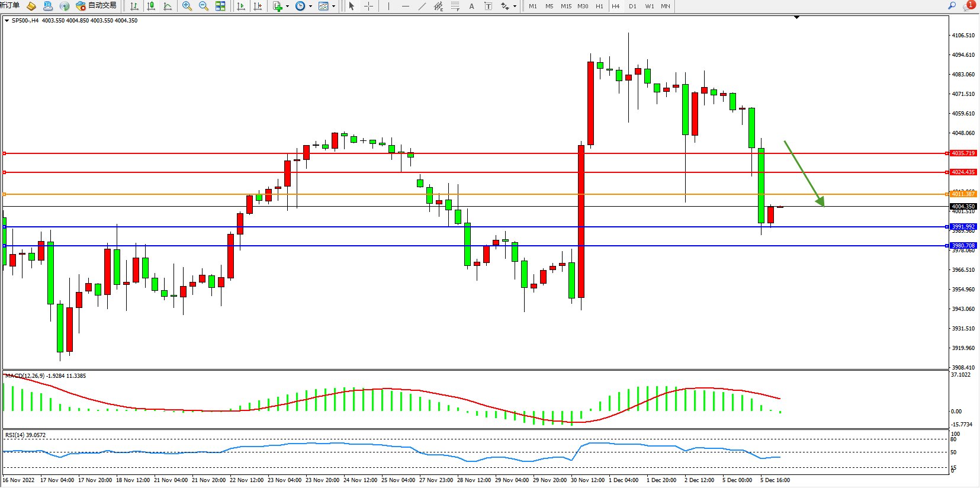Click the orange 4011.387 price level label

963,194
